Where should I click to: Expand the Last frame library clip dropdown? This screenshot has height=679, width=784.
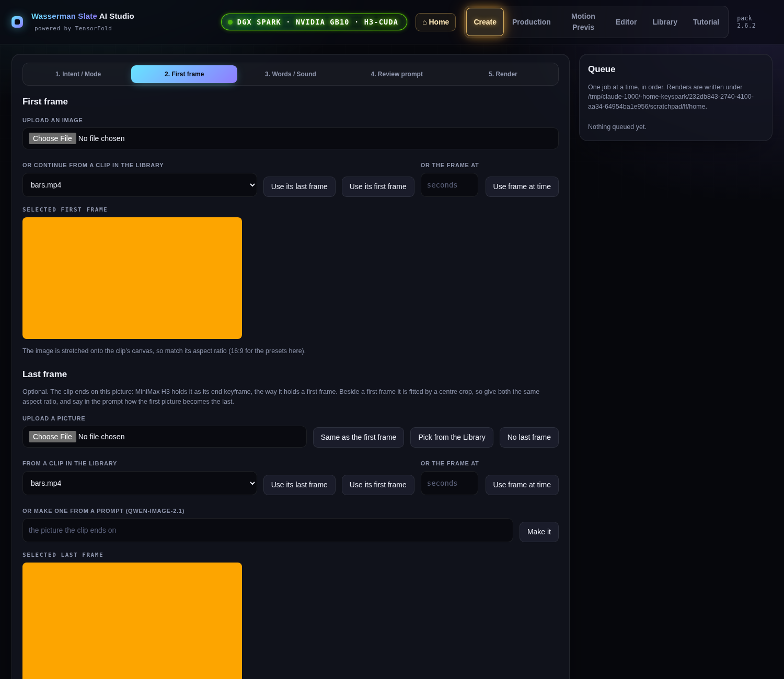tap(140, 483)
